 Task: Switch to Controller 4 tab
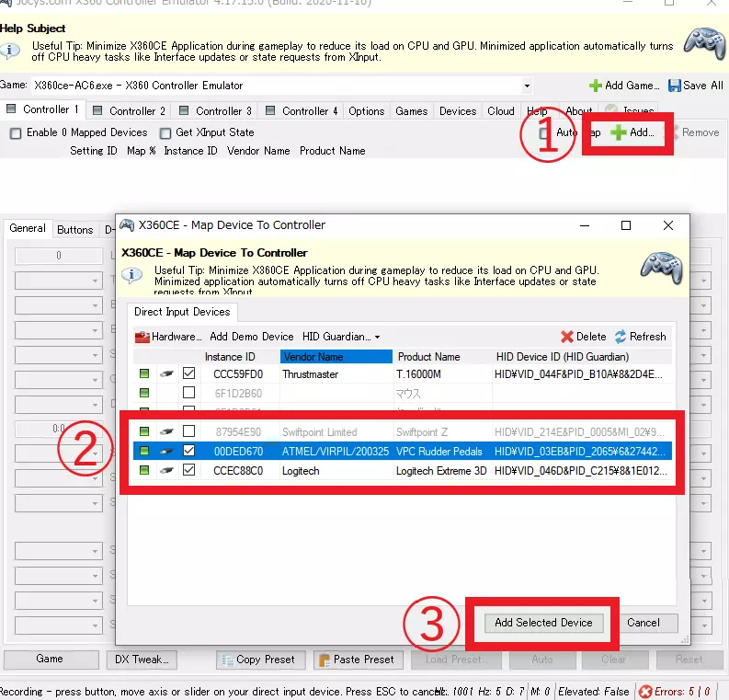coord(302,111)
